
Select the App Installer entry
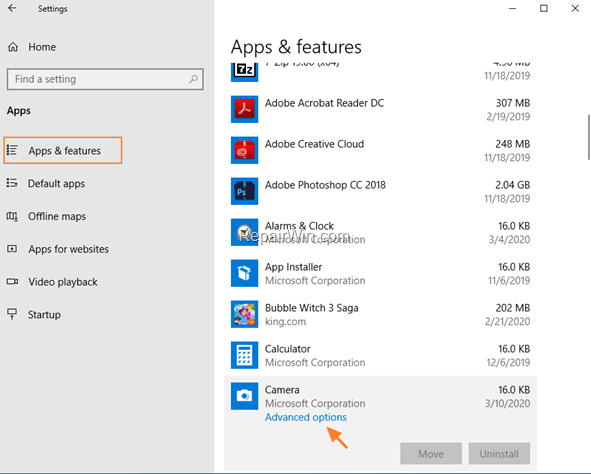coord(380,273)
